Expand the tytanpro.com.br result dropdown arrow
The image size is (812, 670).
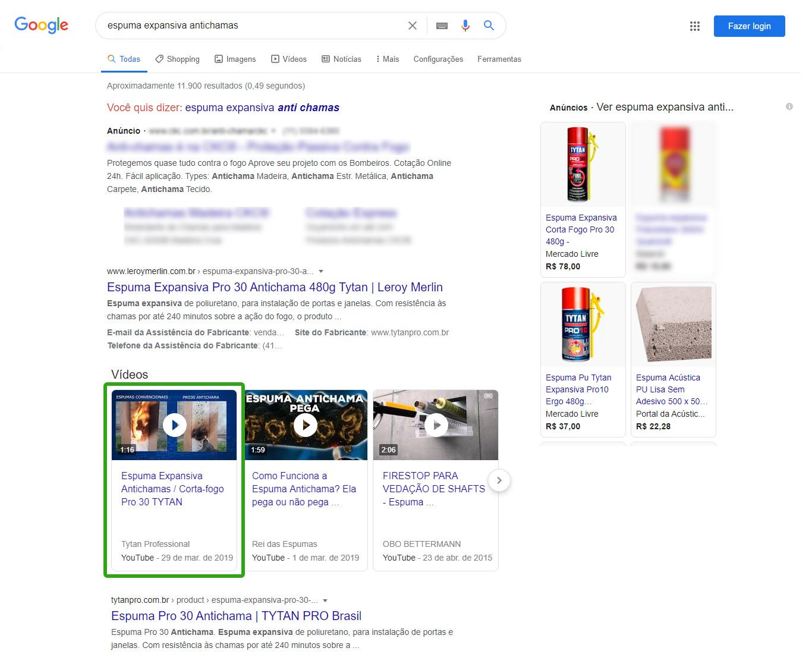pyautogui.click(x=325, y=600)
